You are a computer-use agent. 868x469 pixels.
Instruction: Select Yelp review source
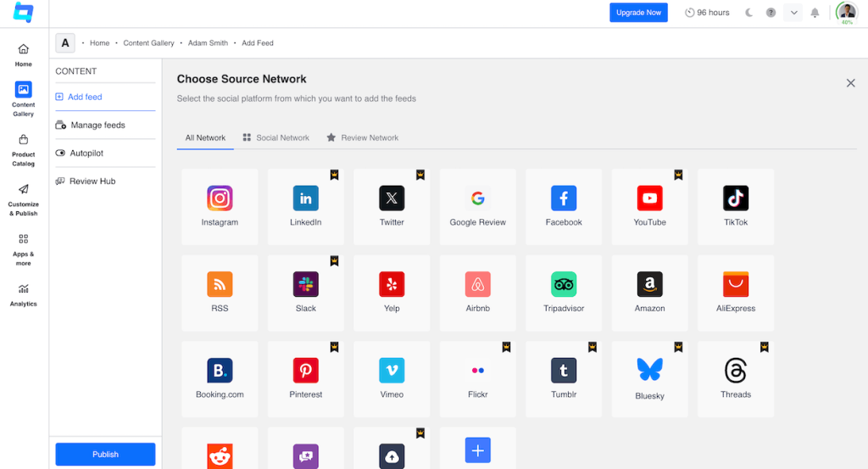point(392,293)
